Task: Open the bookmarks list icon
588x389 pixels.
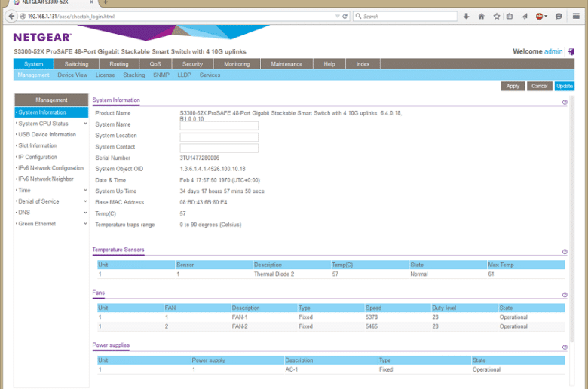Action: [510, 16]
